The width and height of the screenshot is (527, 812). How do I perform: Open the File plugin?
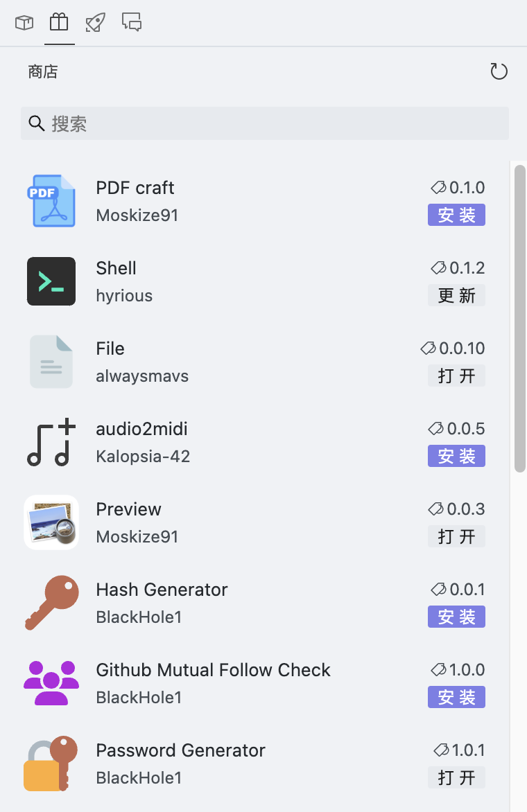click(456, 376)
